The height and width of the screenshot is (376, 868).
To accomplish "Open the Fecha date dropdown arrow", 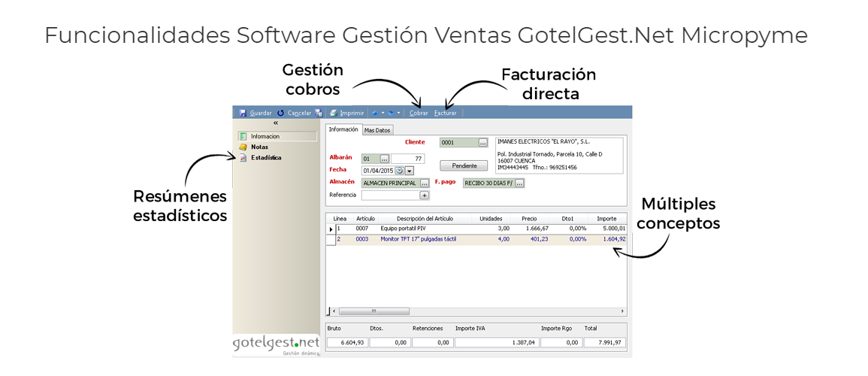I will [x=410, y=171].
